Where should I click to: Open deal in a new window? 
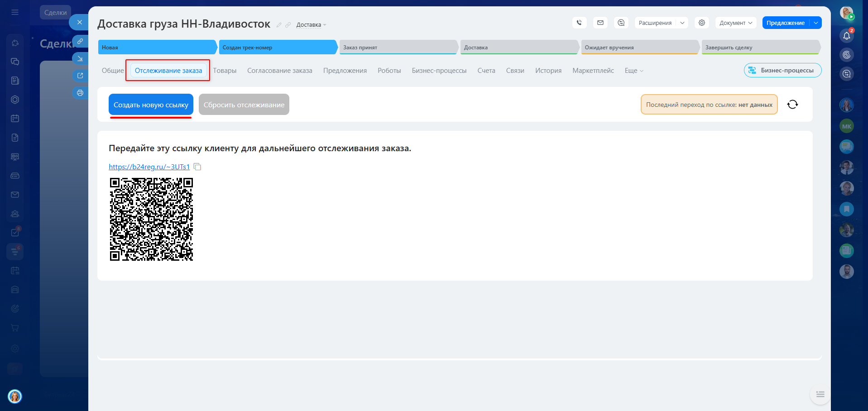80,76
